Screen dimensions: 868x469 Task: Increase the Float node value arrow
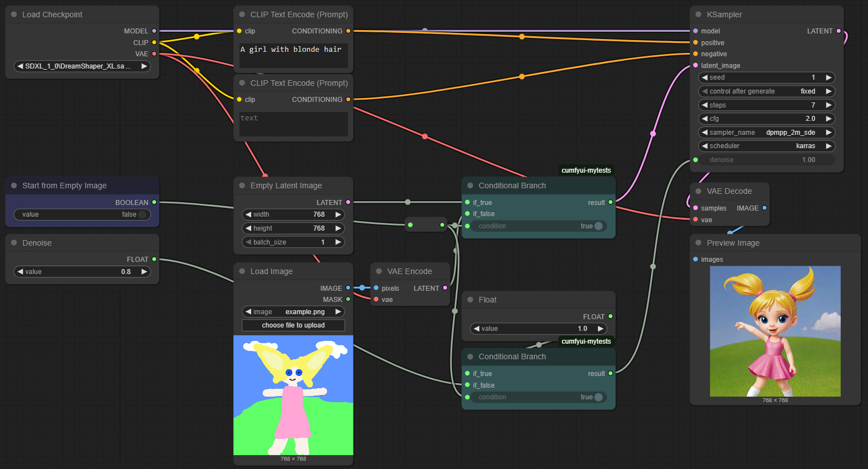click(x=600, y=329)
